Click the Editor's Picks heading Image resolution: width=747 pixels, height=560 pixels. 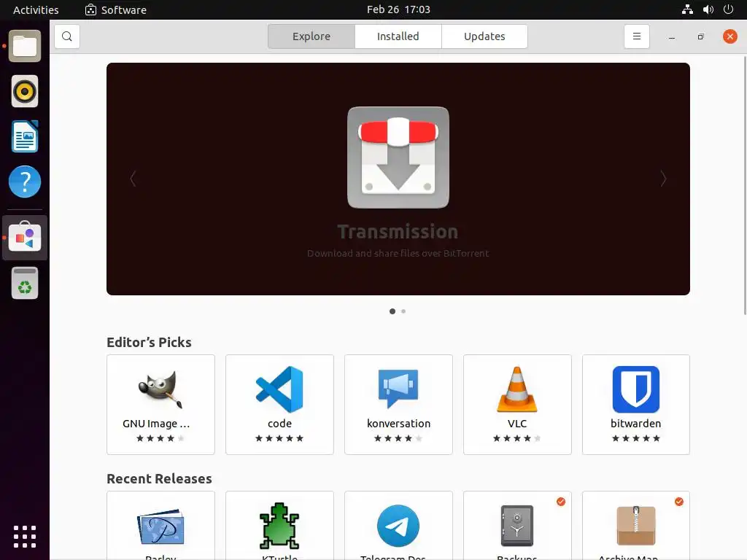(x=149, y=343)
